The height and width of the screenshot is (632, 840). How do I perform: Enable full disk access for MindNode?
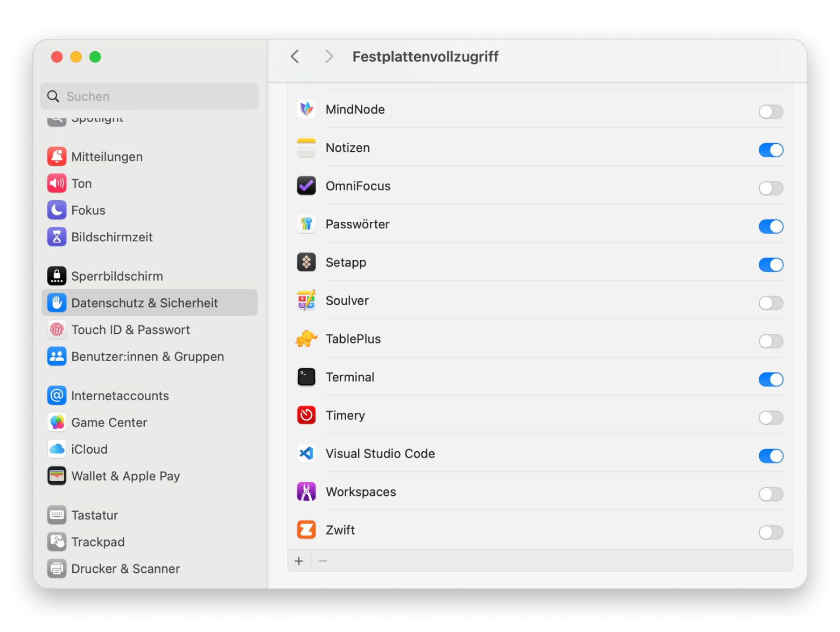coord(771,112)
